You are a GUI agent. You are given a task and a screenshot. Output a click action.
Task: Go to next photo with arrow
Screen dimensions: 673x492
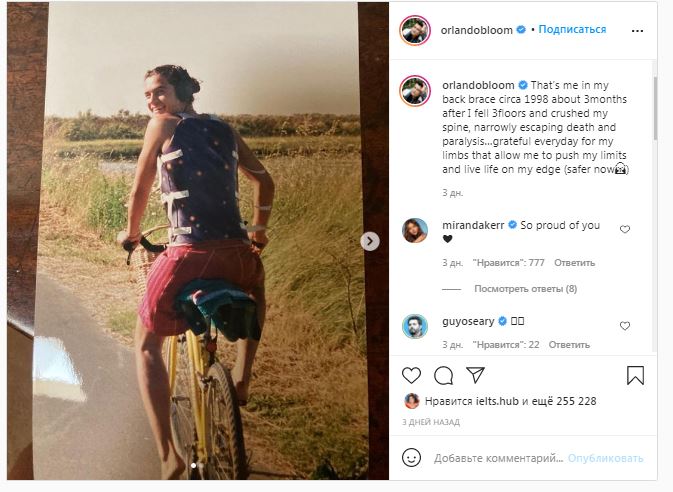tap(370, 241)
